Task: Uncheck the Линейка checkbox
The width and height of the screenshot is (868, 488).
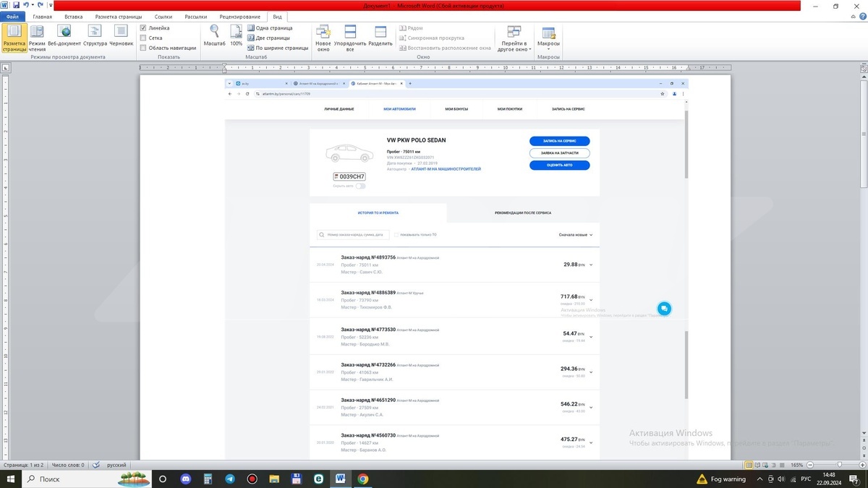Action: coord(143,28)
